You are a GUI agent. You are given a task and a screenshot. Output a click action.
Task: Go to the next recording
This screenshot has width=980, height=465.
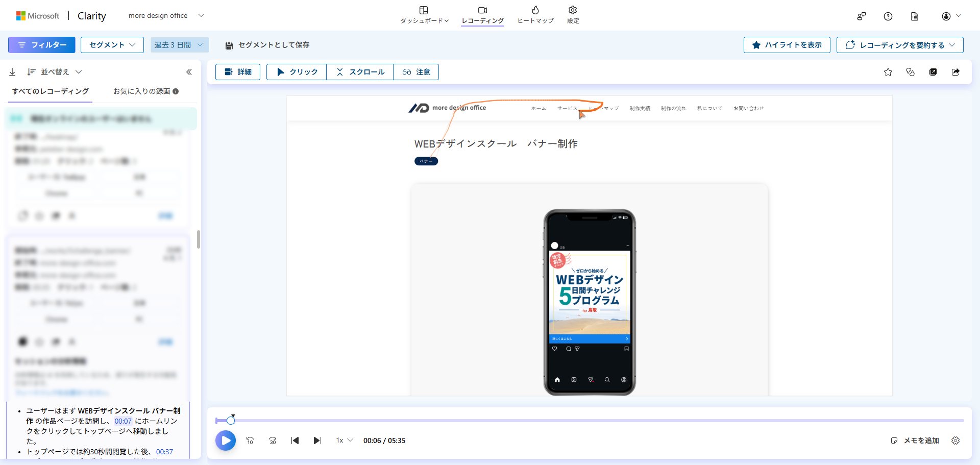pos(317,440)
